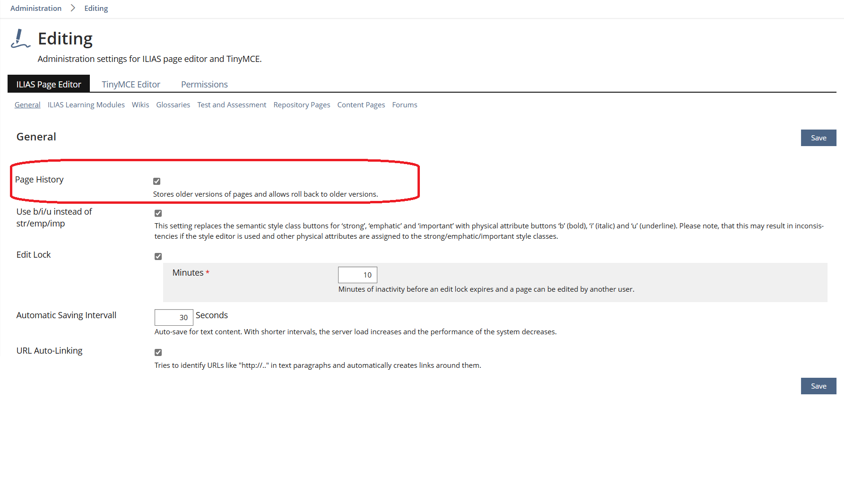Click the Minutes required field label

tap(191, 272)
